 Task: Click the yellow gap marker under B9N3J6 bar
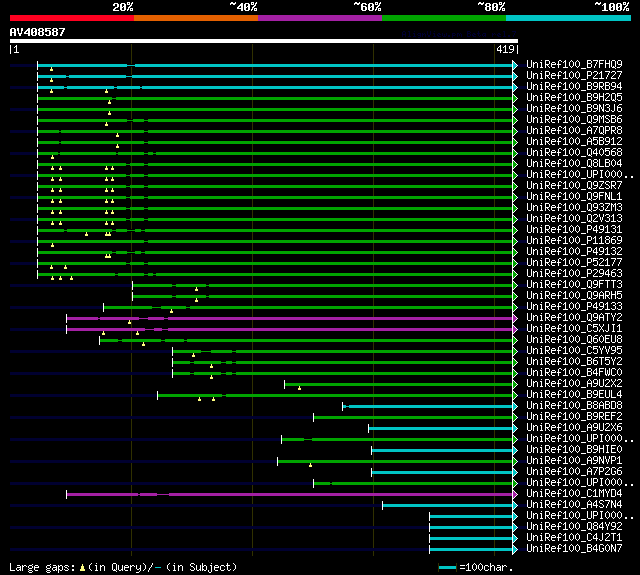109,113
